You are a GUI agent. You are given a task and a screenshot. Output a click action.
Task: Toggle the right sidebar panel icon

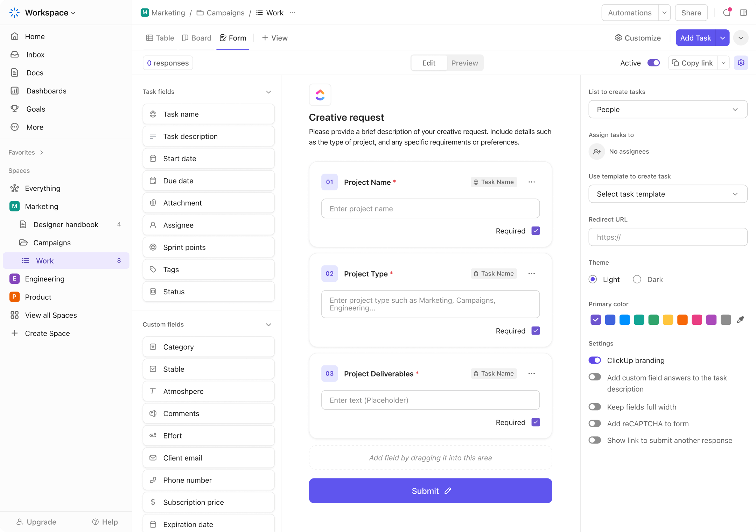coord(743,13)
